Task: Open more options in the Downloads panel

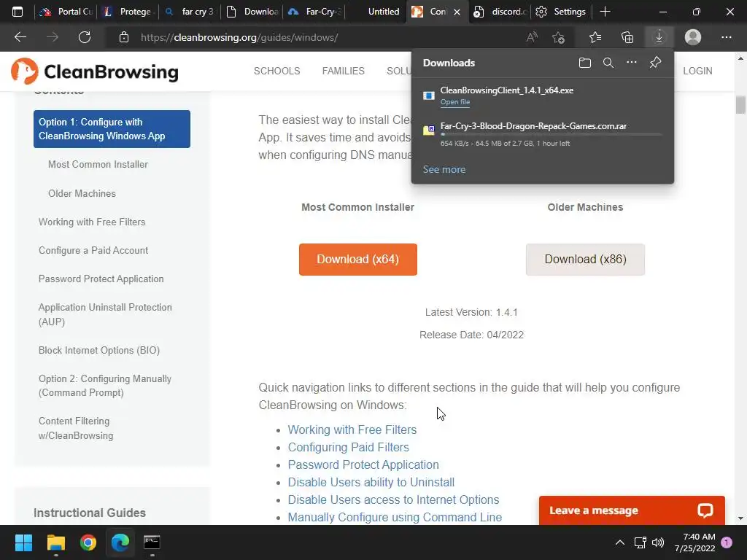Action: pyautogui.click(x=631, y=63)
